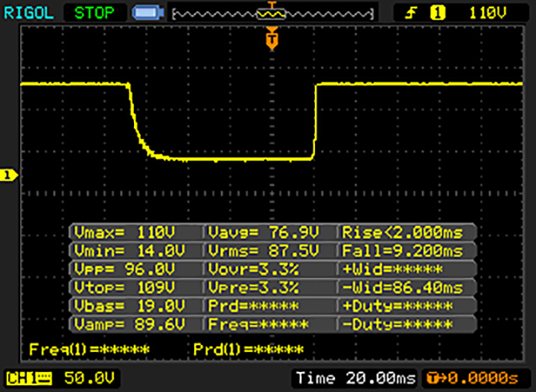Open the Time 20.00ms timebase setting

pyautogui.click(x=355, y=378)
